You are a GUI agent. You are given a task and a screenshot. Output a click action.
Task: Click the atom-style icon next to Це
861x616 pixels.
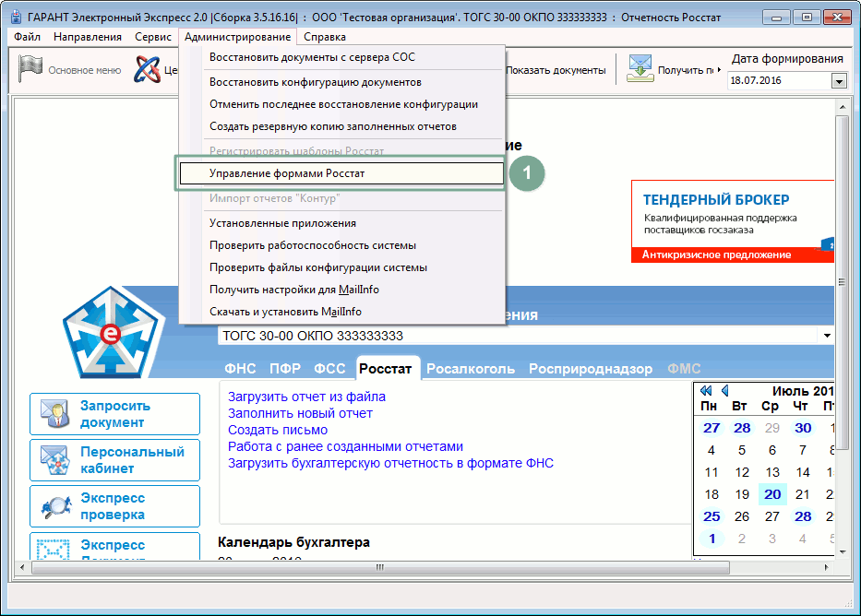point(147,70)
